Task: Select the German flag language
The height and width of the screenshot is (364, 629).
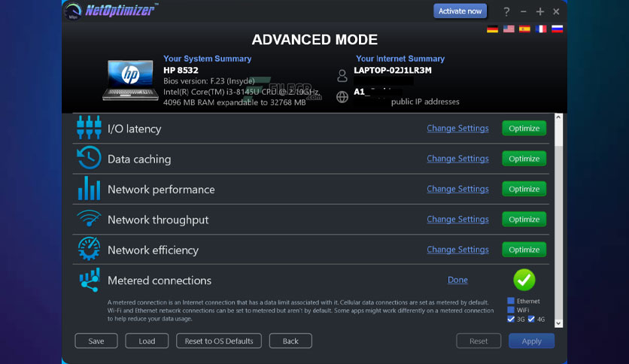Action: [x=492, y=29]
